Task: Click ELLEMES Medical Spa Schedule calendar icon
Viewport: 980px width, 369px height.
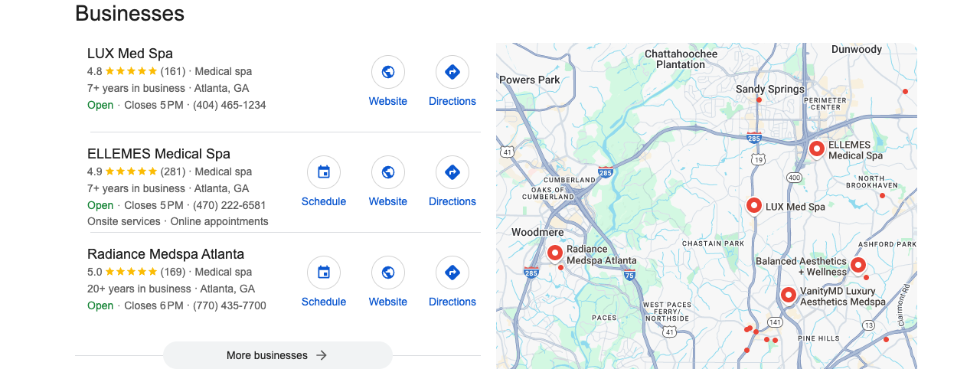Action: [x=324, y=172]
